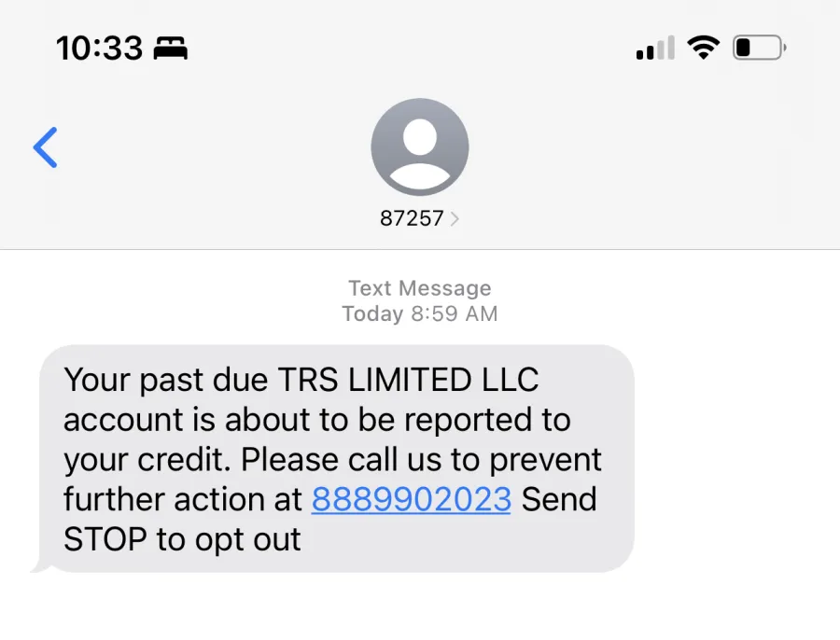Tap the words STOP to opt out
The image size is (840, 640).
pyautogui.click(x=182, y=539)
